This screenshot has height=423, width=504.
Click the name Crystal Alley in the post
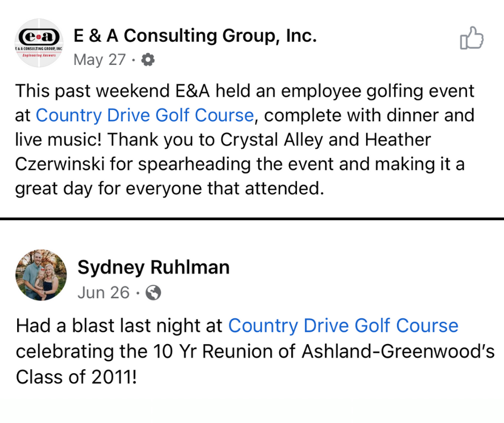[x=272, y=140]
